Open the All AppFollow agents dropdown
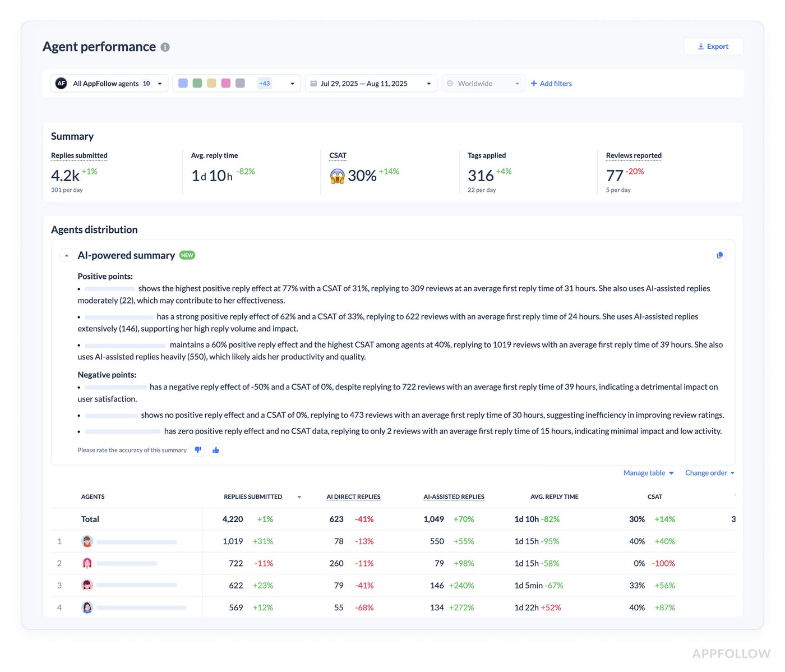The width and height of the screenshot is (785, 672). click(x=109, y=84)
